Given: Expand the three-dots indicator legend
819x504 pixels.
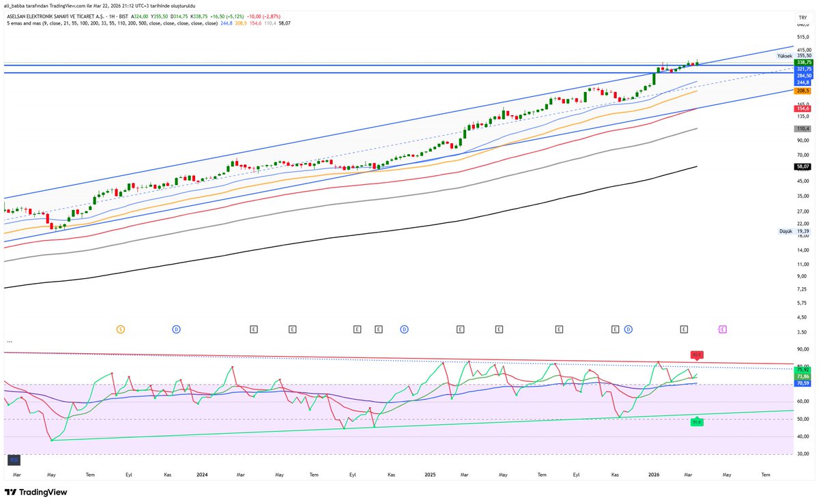Looking at the screenshot, I should coord(8,340).
